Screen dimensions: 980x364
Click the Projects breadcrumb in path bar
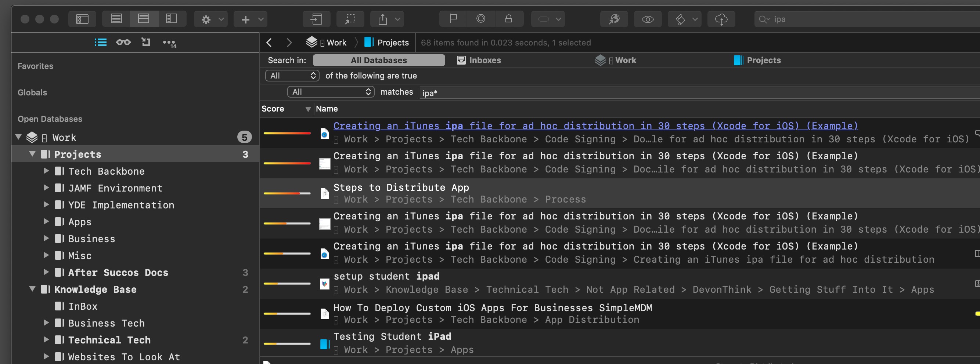pos(386,43)
